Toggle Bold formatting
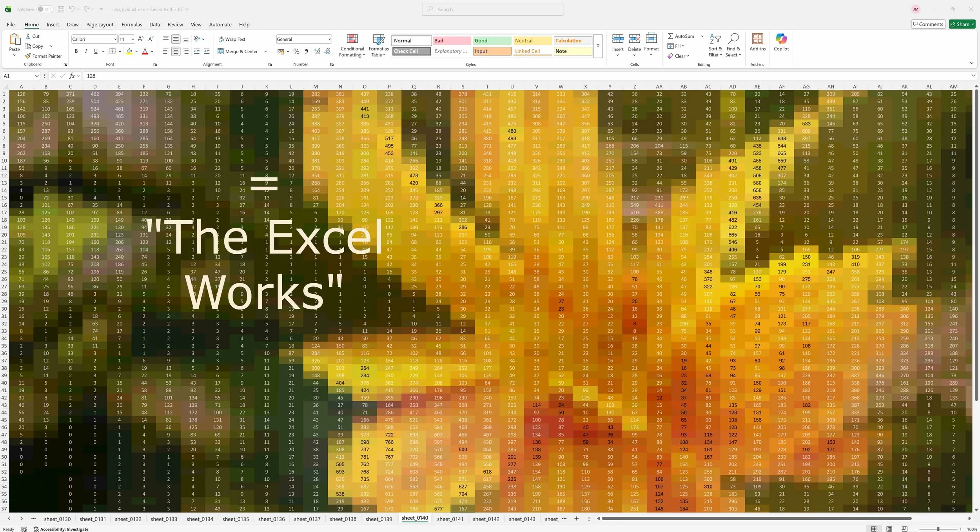 (x=76, y=51)
